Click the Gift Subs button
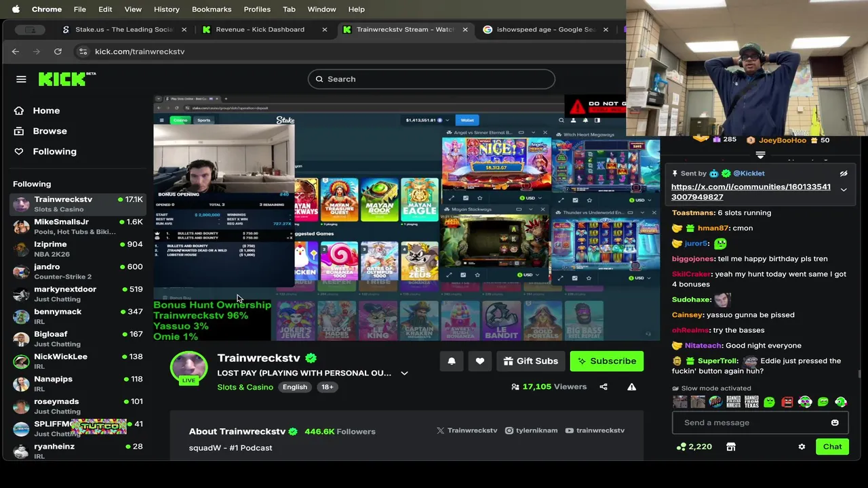This screenshot has width=868, height=488. [531, 361]
